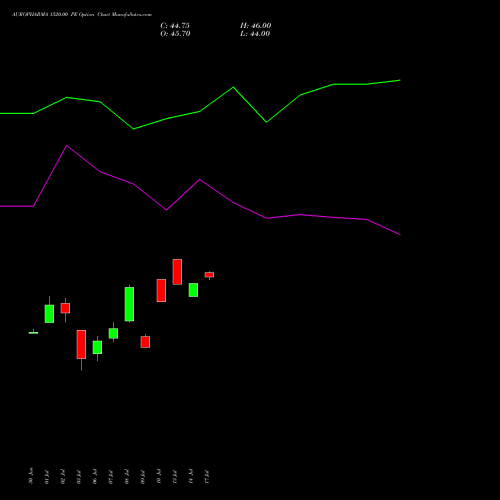Viewport: 500px width, 500px height.
Task: Select the 06 Jul date label
Action: click(95, 477)
